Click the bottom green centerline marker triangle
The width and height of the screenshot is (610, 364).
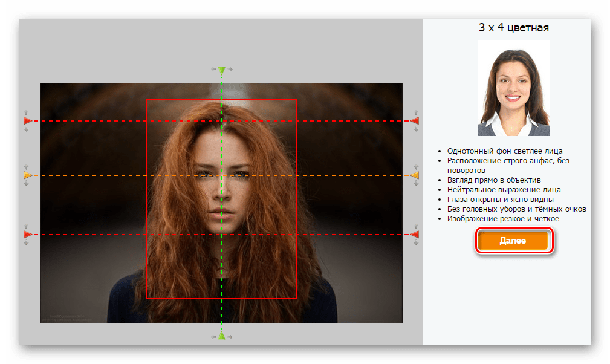click(222, 335)
